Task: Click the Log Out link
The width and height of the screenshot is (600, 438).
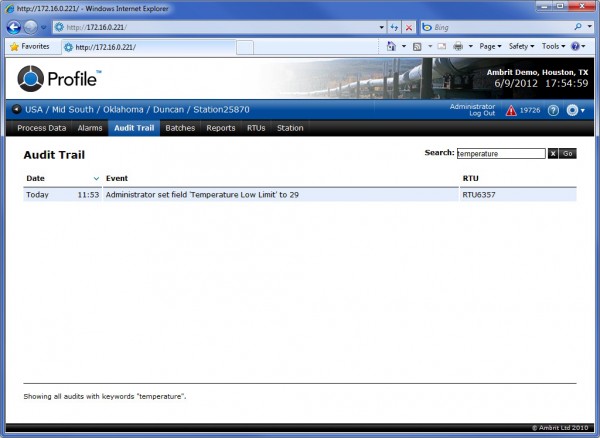Action: click(482, 114)
